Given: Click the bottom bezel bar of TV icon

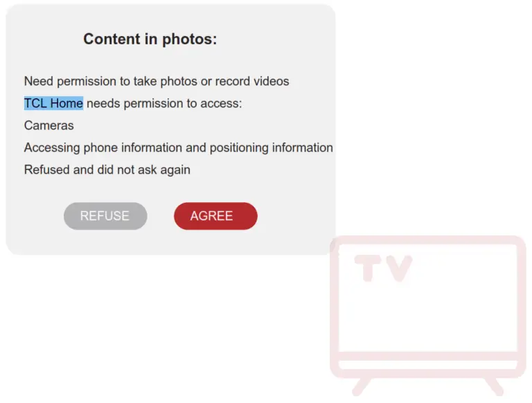Looking at the screenshot, I should (x=428, y=365).
